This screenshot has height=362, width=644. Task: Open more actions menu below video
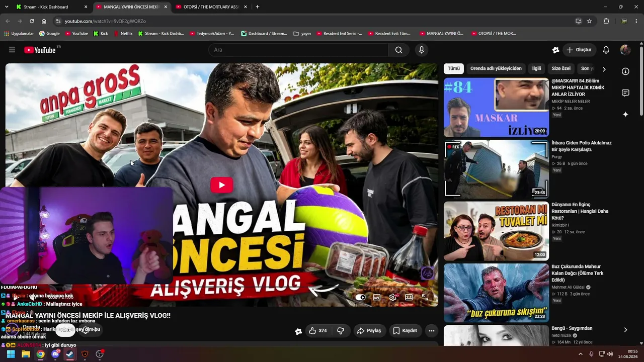coord(431,330)
